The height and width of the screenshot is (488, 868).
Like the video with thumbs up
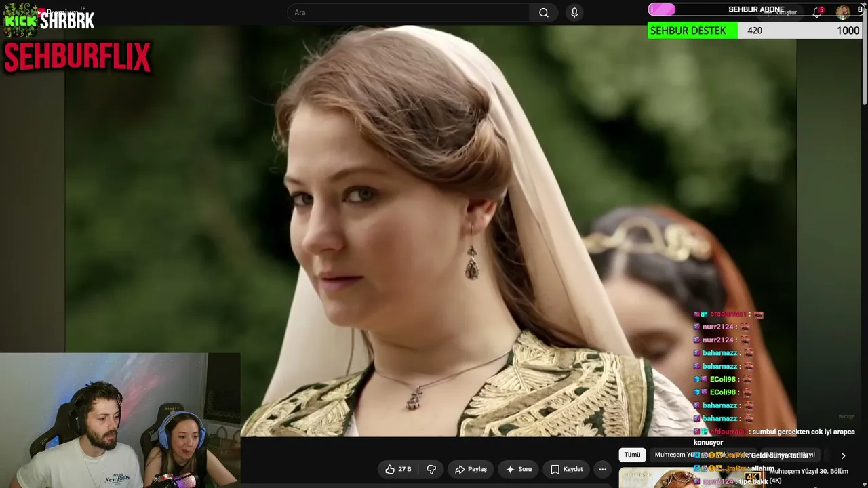[398, 469]
